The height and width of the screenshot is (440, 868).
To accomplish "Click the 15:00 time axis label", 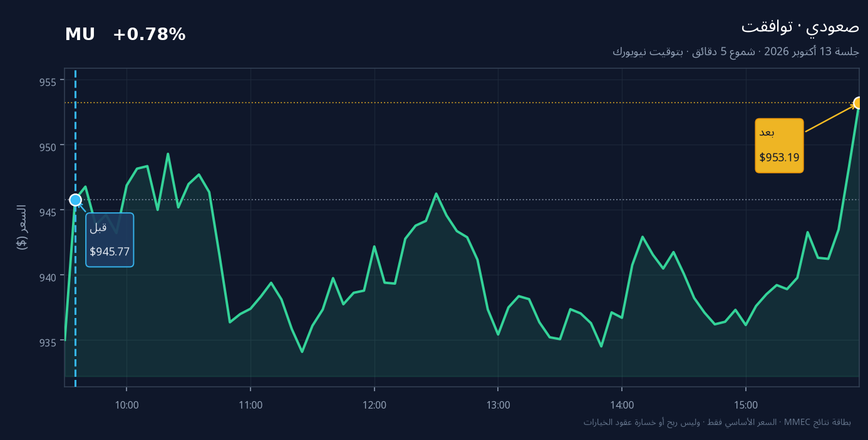I will click(x=745, y=405).
